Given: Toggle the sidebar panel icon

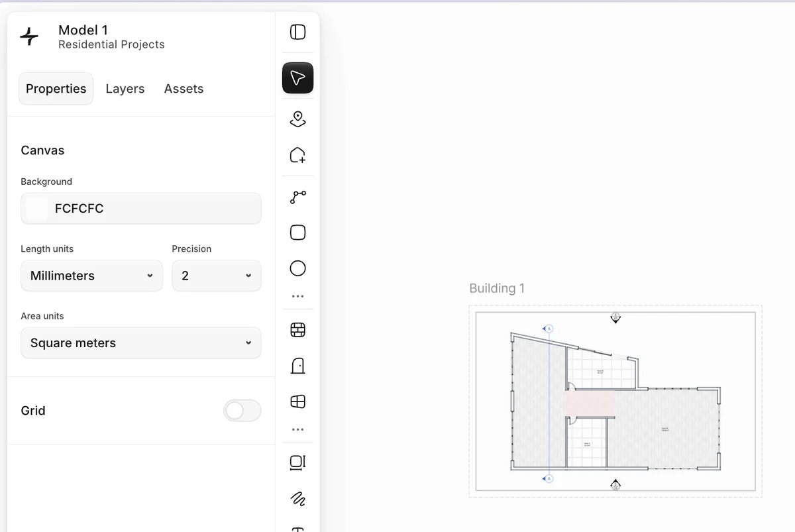Looking at the screenshot, I should [298, 32].
